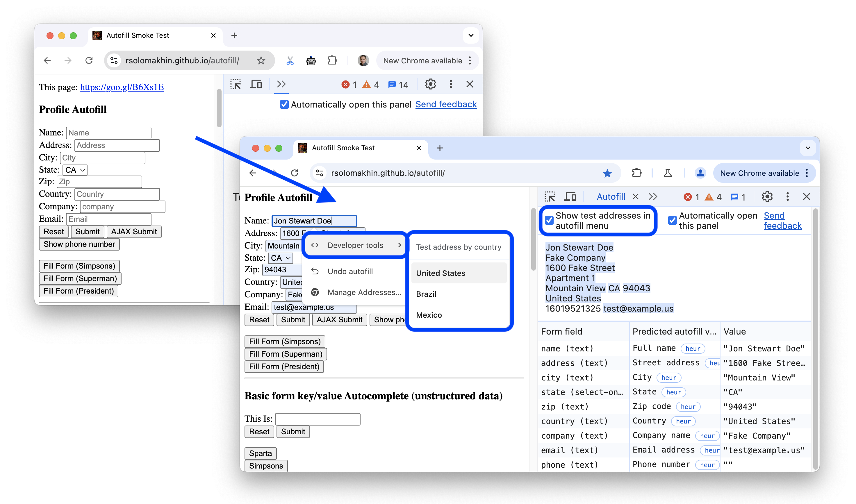This screenshot has width=856, height=504.
Task: Click Undo autofill in context menu
Action: coord(350,271)
